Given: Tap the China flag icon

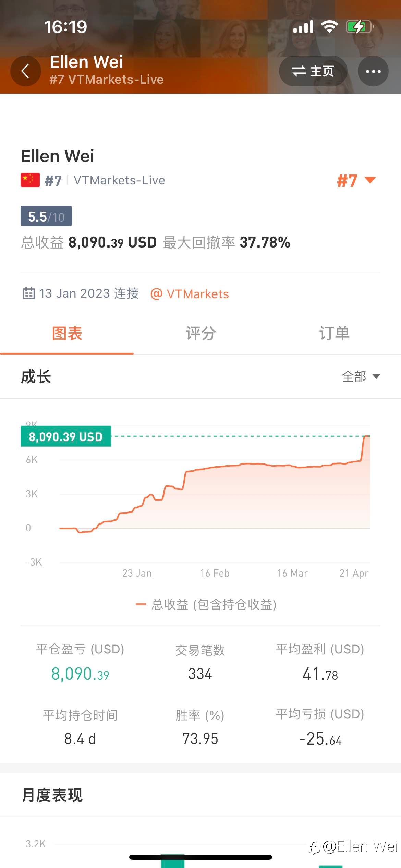Looking at the screenshot, I should tap(30, 180).
